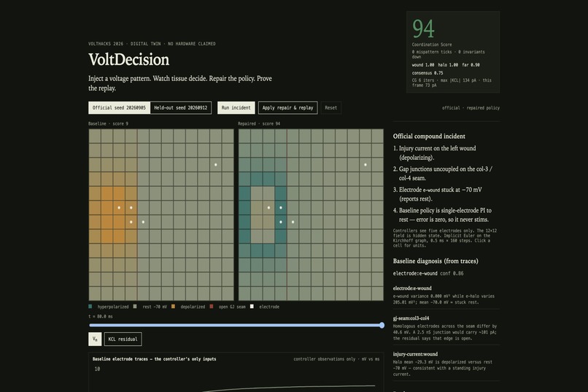588x392 pixels.
Task: Click the rest −70 mV legend swatch
Action: (x=135, y=307)
